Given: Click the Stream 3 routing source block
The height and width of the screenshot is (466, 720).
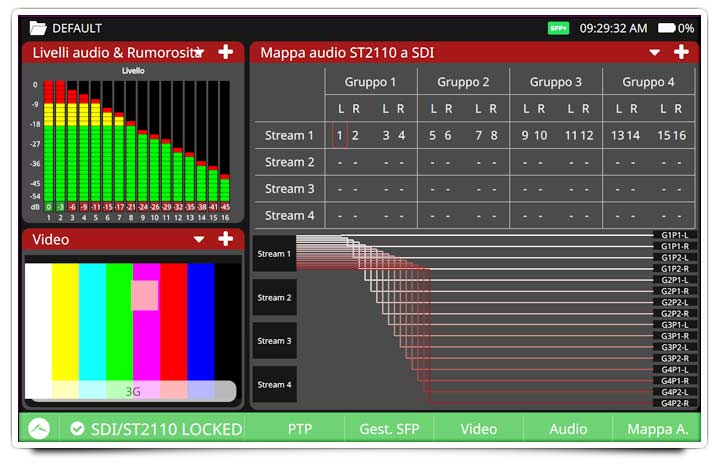Looking at the screenshot, I should pos(274,341).
